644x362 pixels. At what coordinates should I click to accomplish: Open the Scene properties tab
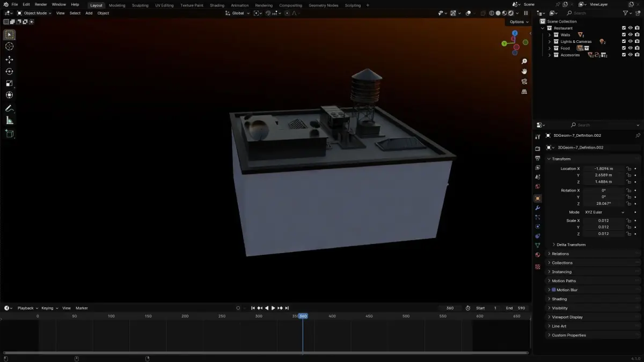(x=537, y=177)
